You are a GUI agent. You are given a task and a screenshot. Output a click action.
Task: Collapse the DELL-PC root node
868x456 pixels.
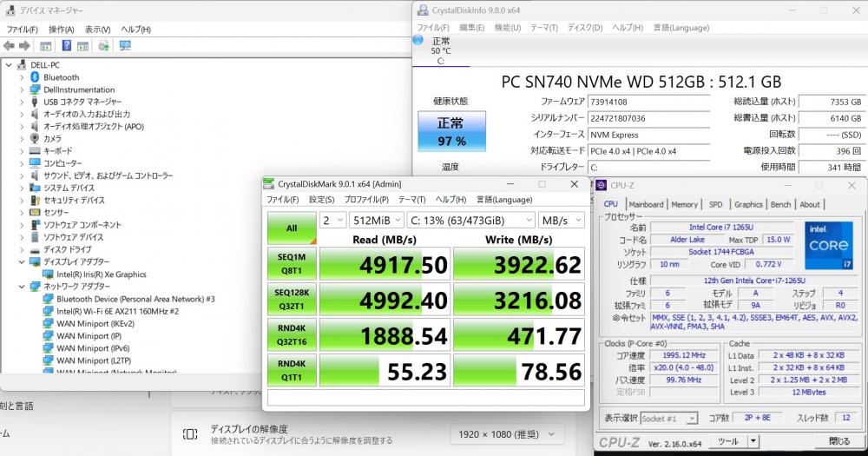point(9,65)
